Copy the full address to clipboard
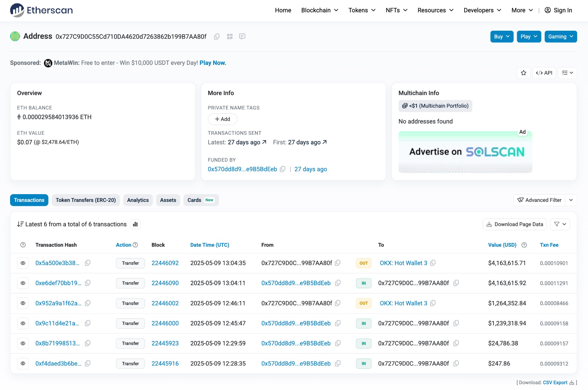Screen dimensions: 588x390 coord(217,36)
